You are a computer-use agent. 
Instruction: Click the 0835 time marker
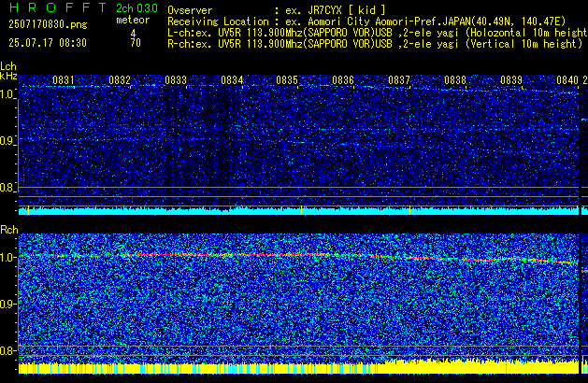pyautogui.click(x=287, y=80)
